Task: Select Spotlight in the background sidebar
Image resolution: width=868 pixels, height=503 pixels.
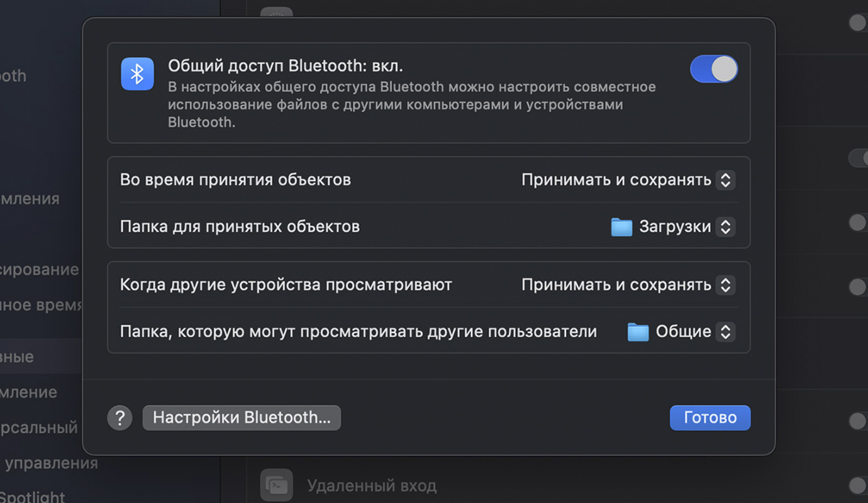Action: pyautogui.click(x=32, y=497)
